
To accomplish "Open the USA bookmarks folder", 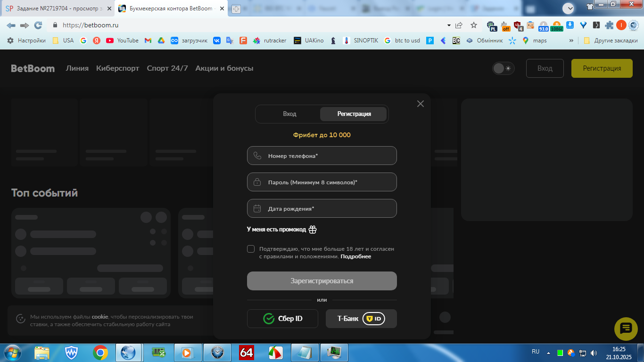I will pos(63,41).
